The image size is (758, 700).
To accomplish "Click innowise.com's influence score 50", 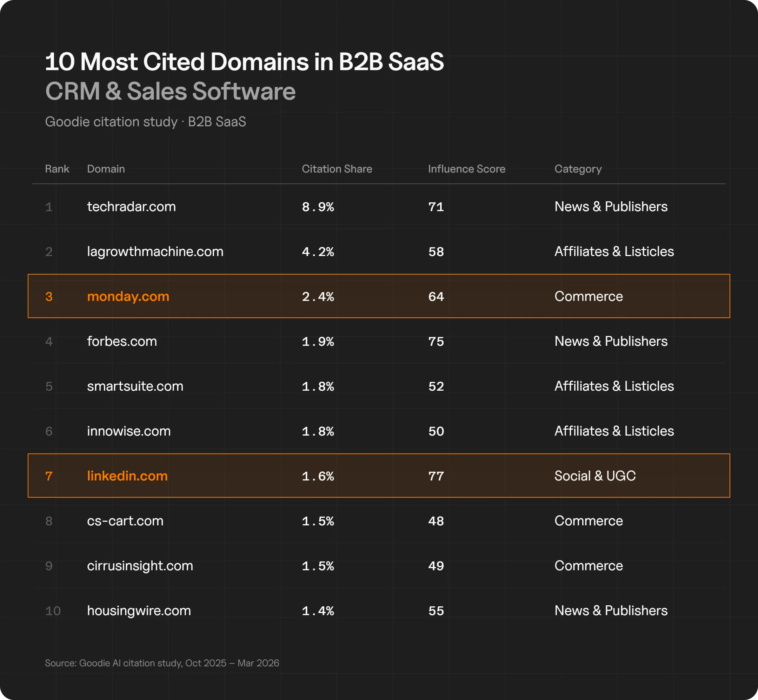I will (x=436, y=431).
